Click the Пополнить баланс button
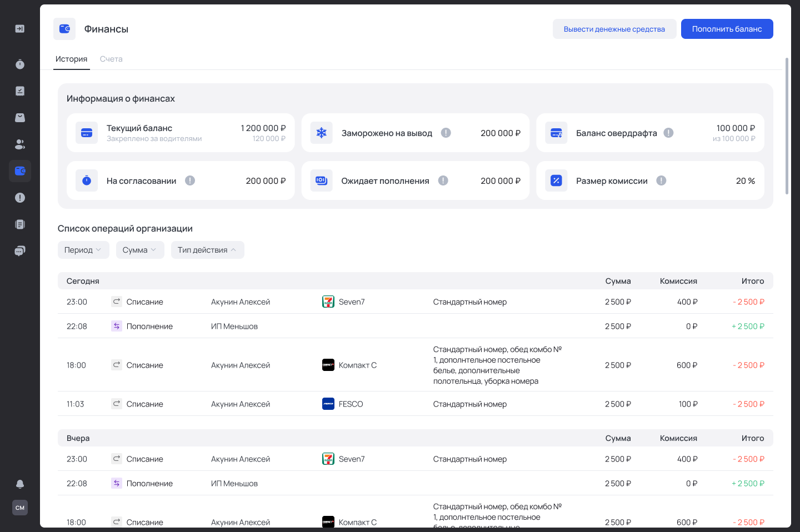 click(727, 29)
